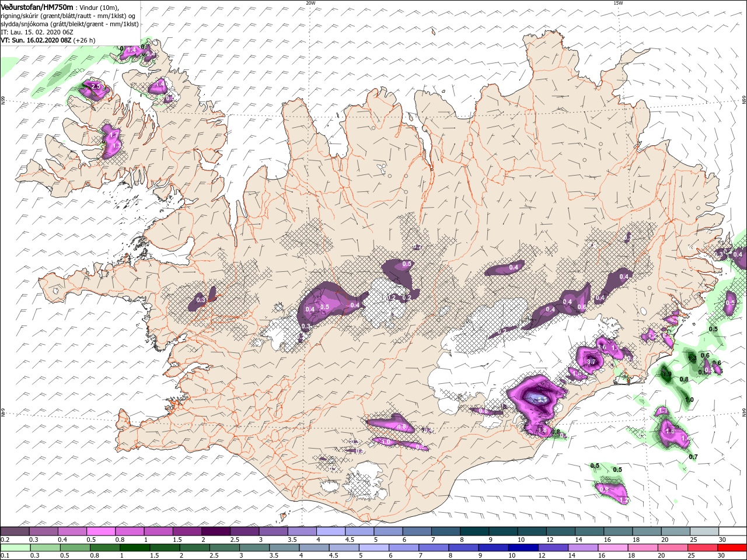Screen dimensions: 747x560
Task: Pick the darkest purple 2 swatch, upper legend row
Action: 215,531
